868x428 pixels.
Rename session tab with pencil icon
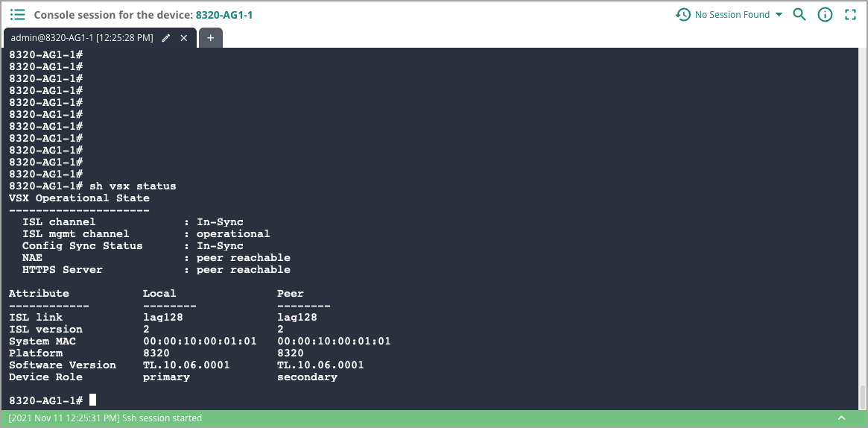(x=166, y=37)
